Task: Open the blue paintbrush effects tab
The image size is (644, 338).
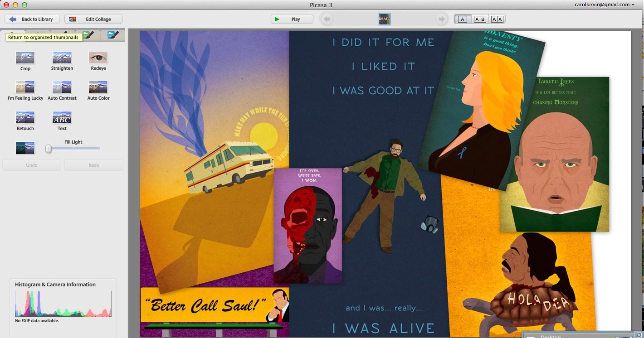Action: tap(113, 35)
